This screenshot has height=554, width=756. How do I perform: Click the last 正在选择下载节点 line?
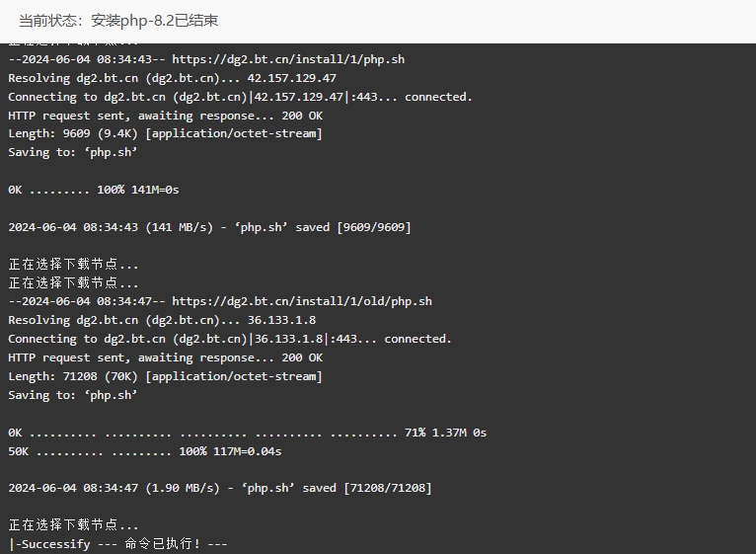tap(73, 524)
